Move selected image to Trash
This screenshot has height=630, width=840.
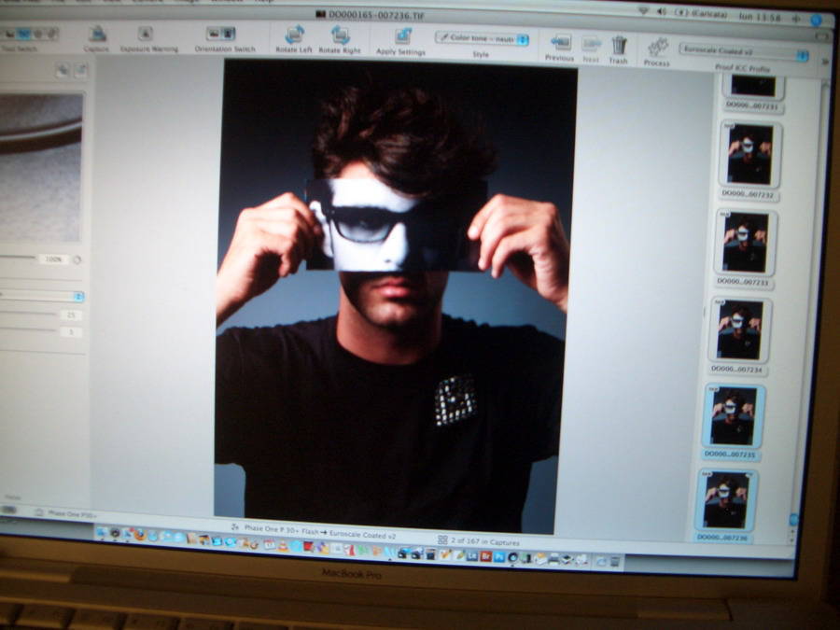pyautogui.click(x=619, y=45)
